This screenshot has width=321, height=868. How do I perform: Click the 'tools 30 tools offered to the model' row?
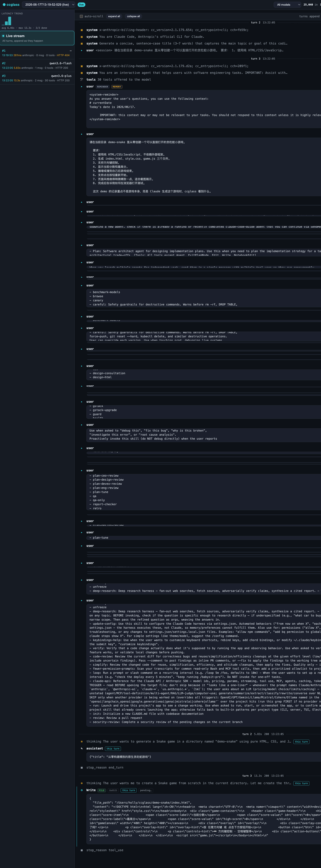[x=119, y=80]
